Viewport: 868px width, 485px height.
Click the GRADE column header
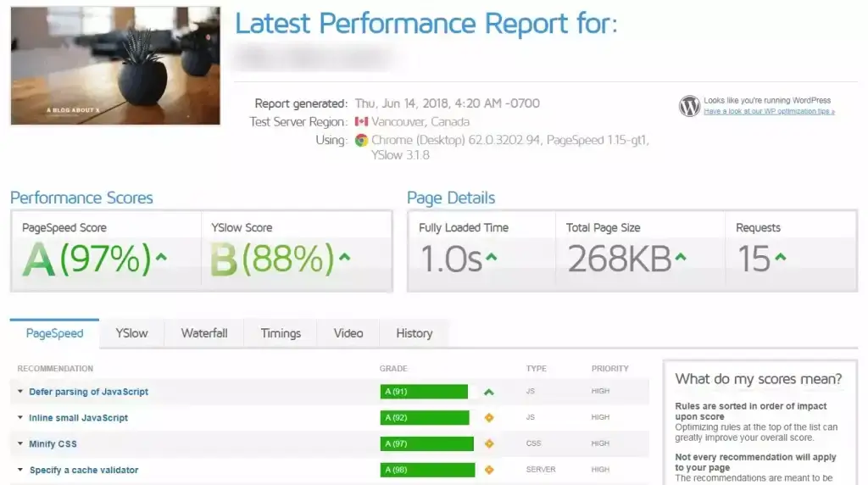[393, 368]
